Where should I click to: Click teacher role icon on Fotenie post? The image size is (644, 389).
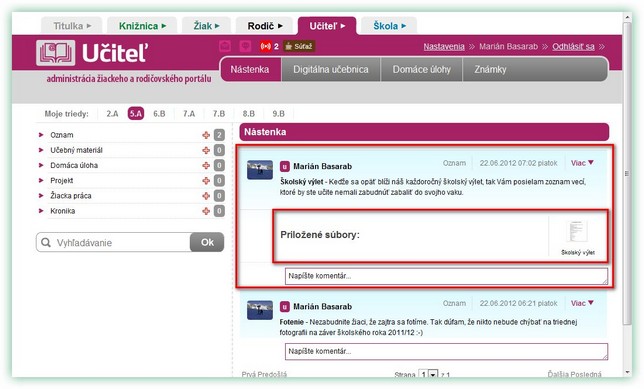[x=285, y=306]
